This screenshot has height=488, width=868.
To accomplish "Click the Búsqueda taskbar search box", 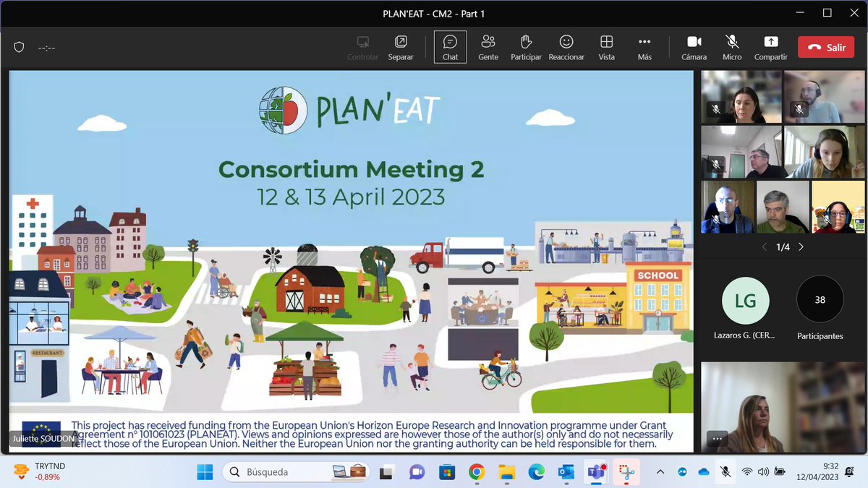I will click(x=297, y=472).
